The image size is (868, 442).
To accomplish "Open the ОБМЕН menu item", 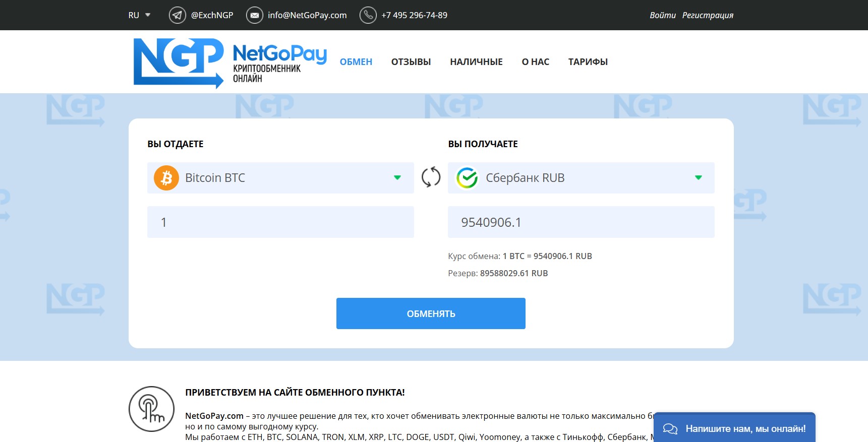I will point(356,62).
